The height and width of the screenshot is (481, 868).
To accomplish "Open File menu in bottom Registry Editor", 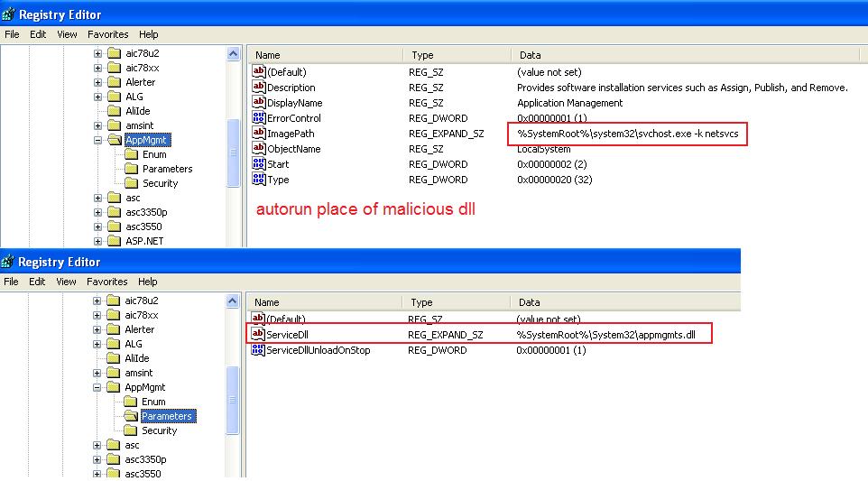I will [11, 282].
